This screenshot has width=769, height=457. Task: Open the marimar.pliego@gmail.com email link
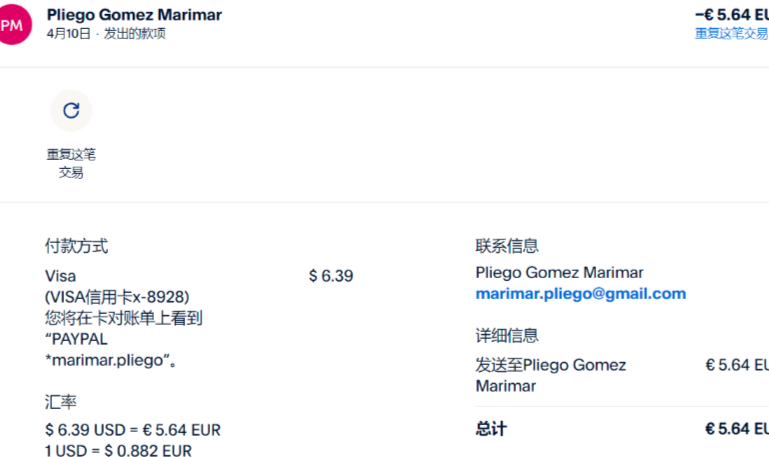click(580, 293)
